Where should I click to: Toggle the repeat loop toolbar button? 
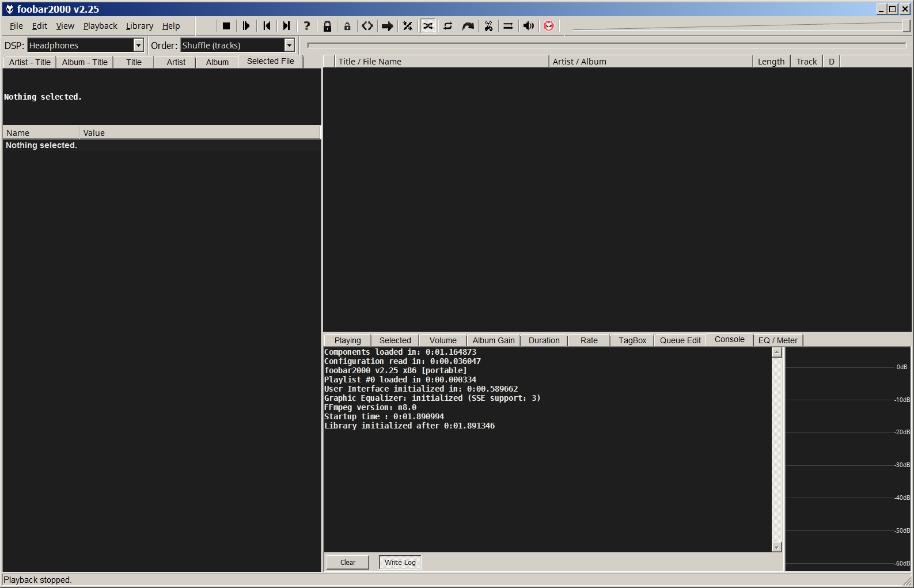(448, 26)
